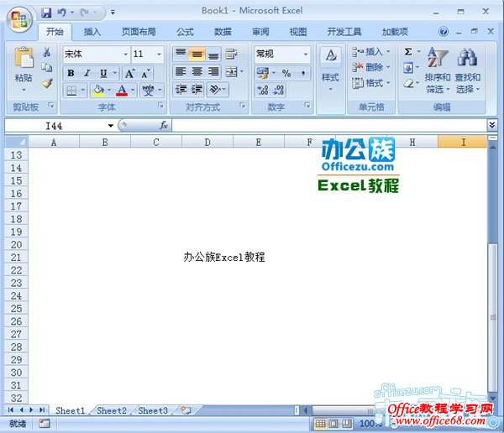Viewport: 504px width, 433px height.
Task: Decrease the cell indent
Action: 181,89
